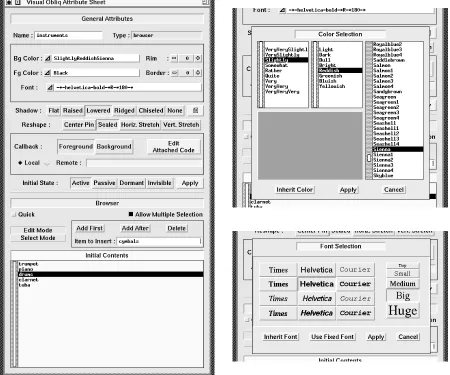450x375 pixels.
Task: Select Somewhat in Color Selection intensity list
Action: point(286,65)
